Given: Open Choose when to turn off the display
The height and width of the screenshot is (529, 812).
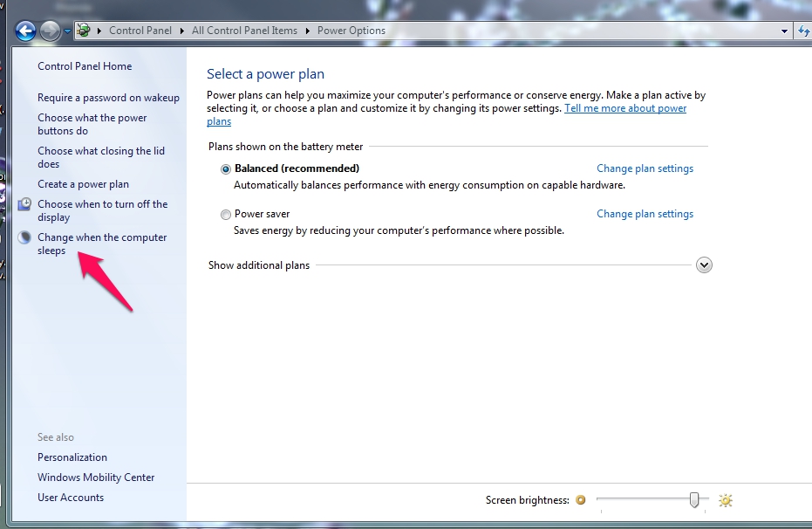Looking at the screenshot, I should click(x=103, y=211).
